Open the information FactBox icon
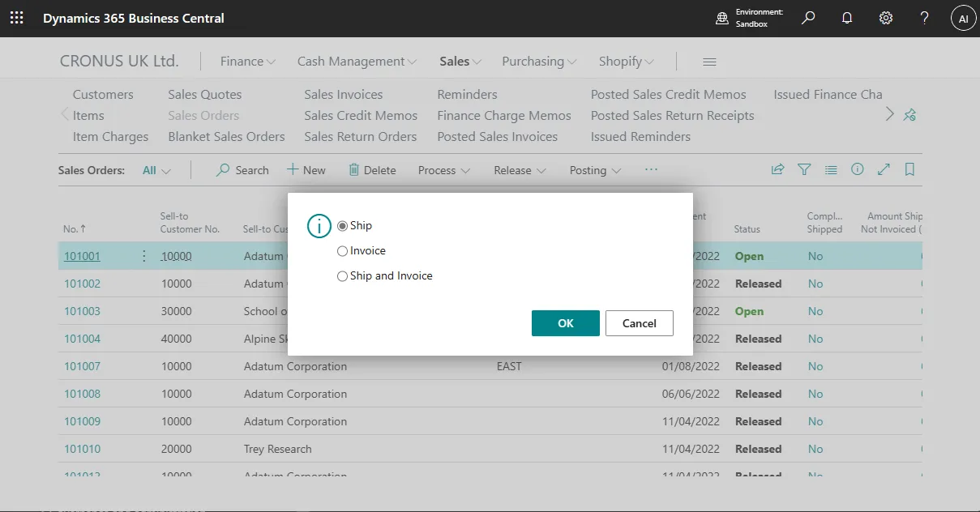 [x=857, y=169]
